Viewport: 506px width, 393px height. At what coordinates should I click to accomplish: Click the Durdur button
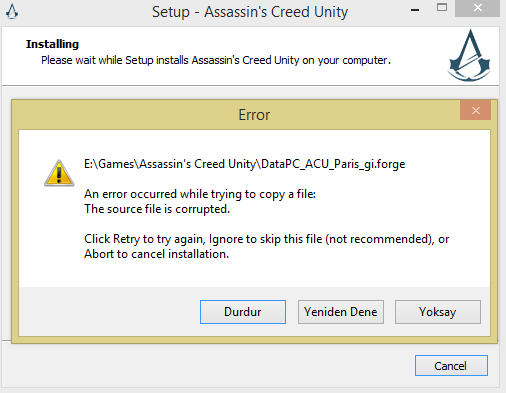point(243,312)
